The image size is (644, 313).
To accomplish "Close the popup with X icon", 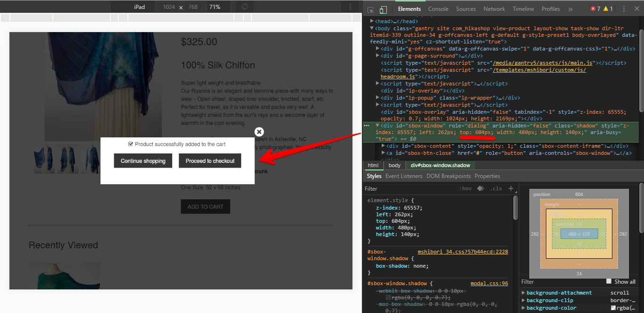I will (x=259, y=132).
